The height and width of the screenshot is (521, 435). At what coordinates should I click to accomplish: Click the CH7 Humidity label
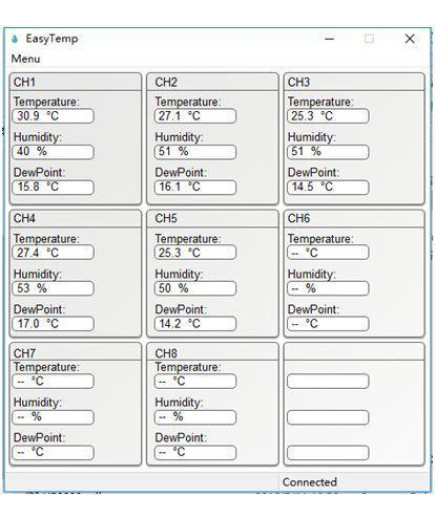(38, 403)
